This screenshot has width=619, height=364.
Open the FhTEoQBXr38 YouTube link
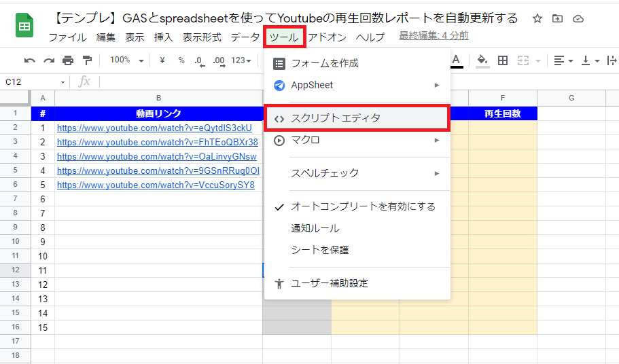158,143
